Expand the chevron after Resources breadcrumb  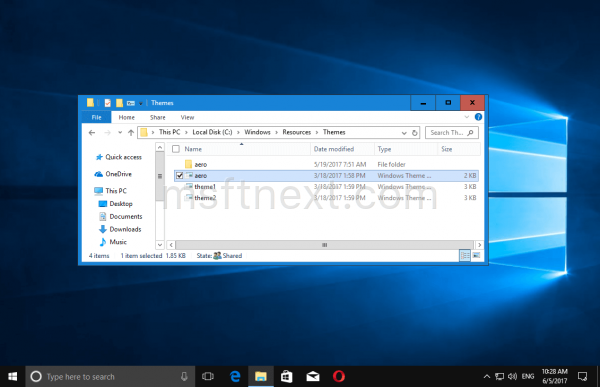[317, 132]
